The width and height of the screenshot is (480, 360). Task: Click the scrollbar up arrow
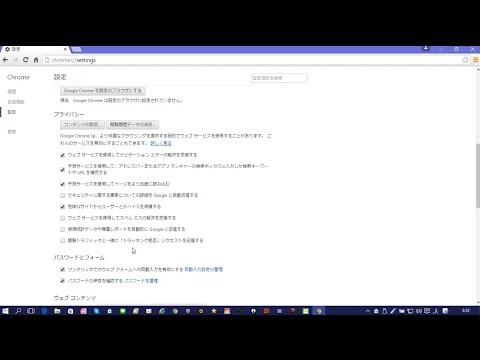tap(478, 70)
